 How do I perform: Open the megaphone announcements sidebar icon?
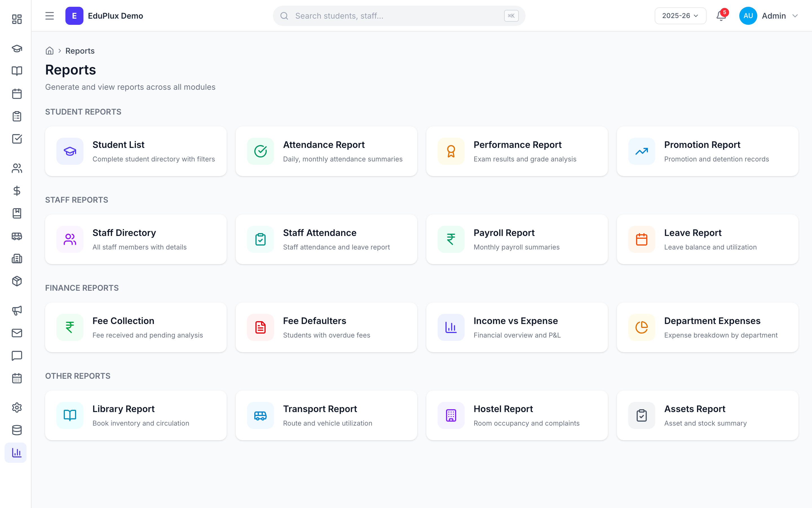[x=17, y=310]
